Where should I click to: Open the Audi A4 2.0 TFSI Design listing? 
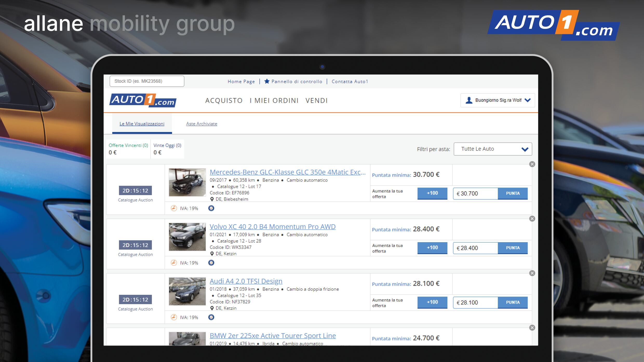click(x=246, y=281)
